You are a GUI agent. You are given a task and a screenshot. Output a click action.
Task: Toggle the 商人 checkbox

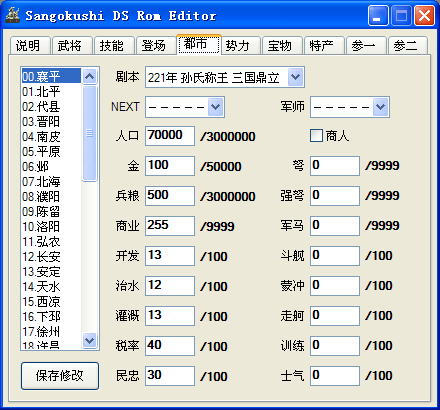point(316,136)
